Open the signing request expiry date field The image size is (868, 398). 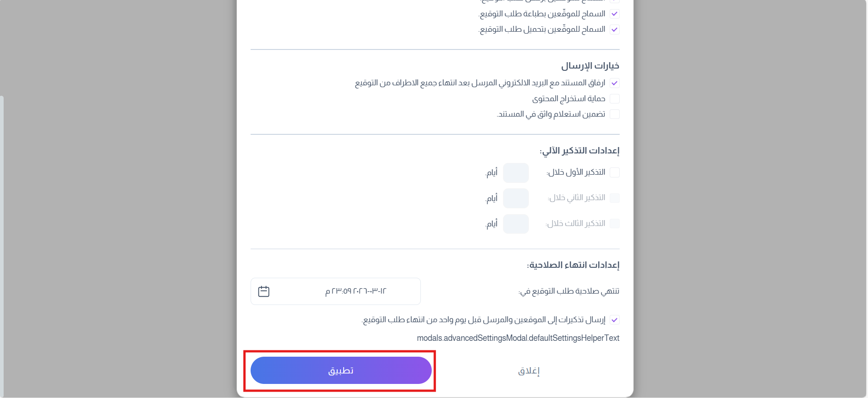click(x=335, y=291)
